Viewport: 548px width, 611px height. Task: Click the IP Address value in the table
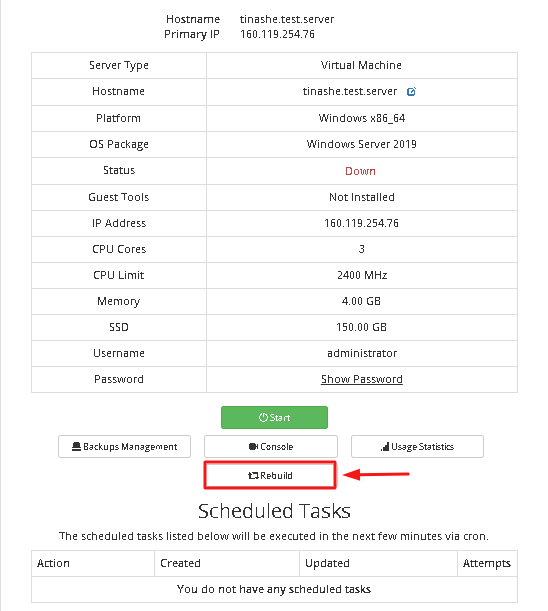[x=361, y=223]
